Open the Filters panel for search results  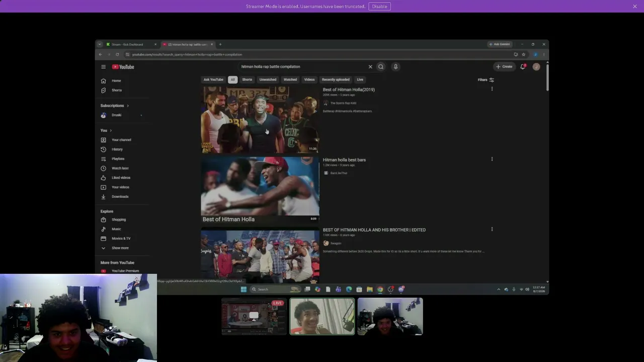pyautogui.click(x=486, y=79)
